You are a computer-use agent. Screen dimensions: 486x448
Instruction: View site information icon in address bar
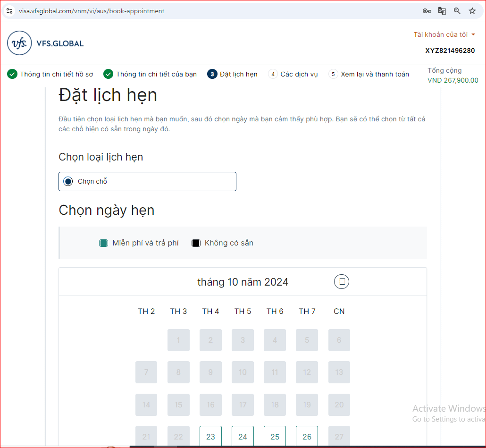click(x=9, y=11)
